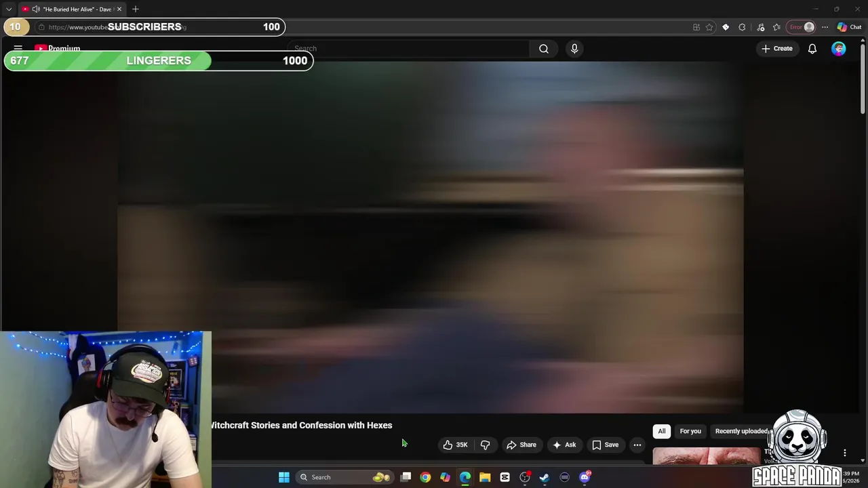
Task: Click the video title 'Witchcraft Stories and Confession'
Action: tap(302, 426)
